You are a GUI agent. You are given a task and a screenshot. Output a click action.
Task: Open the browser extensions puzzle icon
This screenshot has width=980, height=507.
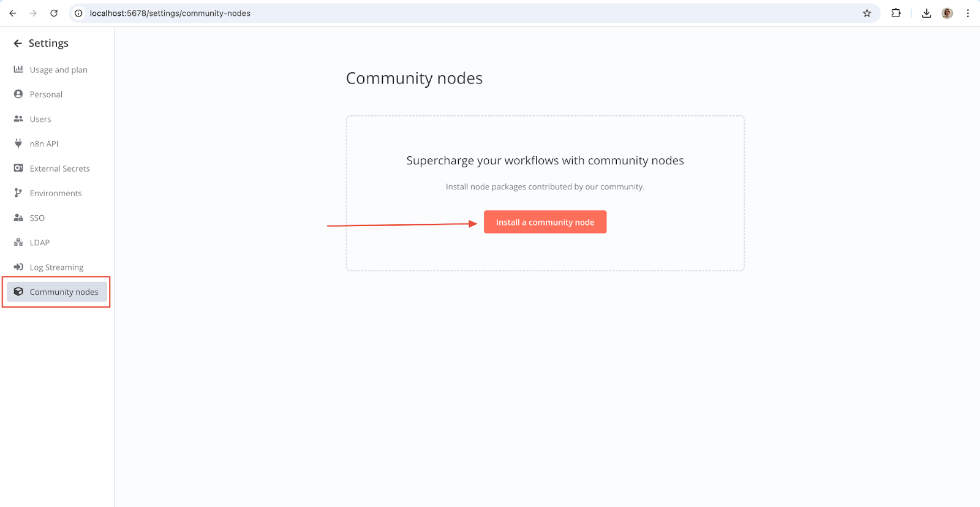896,13
